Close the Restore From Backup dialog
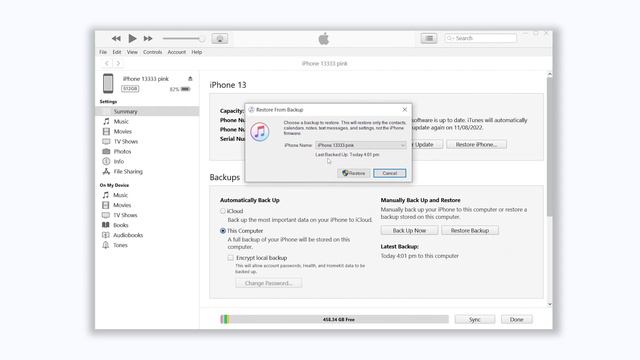Screen dimensions: 640x360 coord(404,109)
